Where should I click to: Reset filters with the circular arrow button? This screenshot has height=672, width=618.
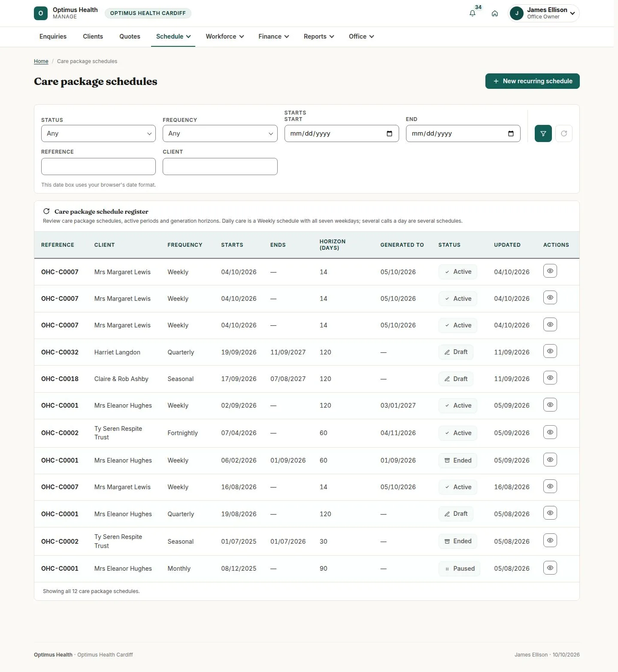pos(564,133)
